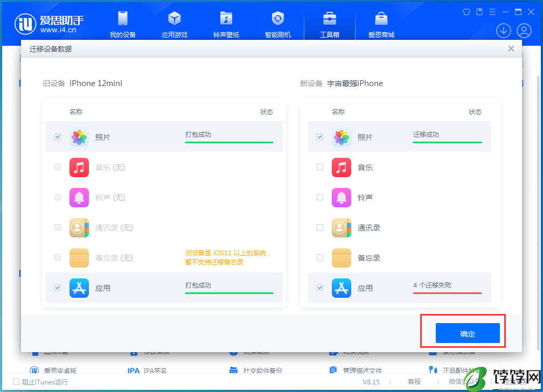Viewport: 543px width, 392px height.
Task: Click 确定 button
Action: [468, 333]
